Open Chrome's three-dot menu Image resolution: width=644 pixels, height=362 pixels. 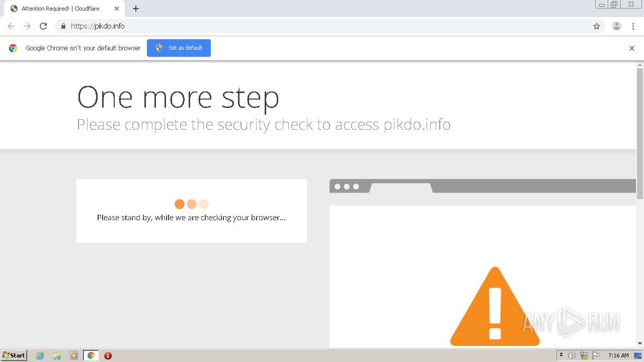tap(633, 26)
